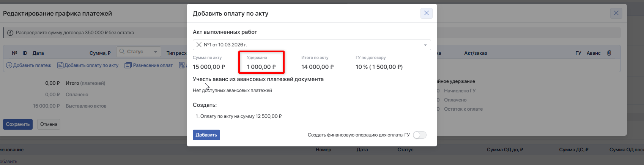Screen dimensions: 644x165
Task: Click the 'Отмена' button
Action: point(49,124)
